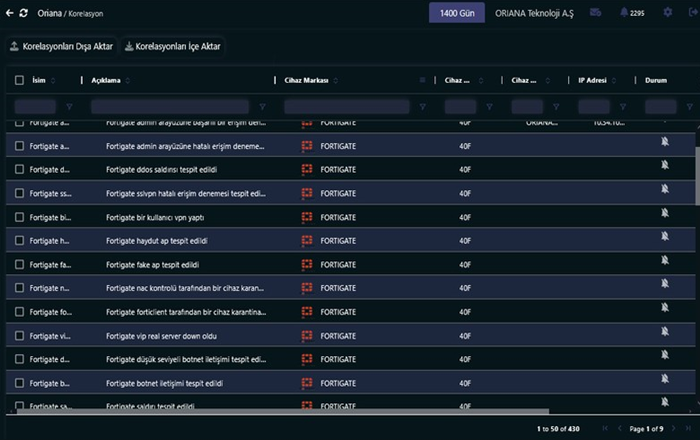Go to the next page arrow
The width and height of the screenshot is (700, 440).
click(x=674, y=428)
